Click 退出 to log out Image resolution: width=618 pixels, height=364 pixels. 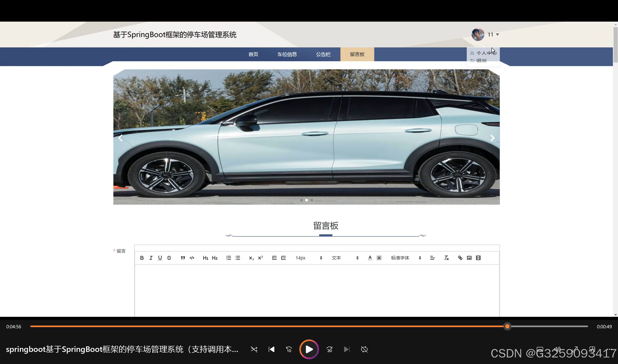coord(482,60)
